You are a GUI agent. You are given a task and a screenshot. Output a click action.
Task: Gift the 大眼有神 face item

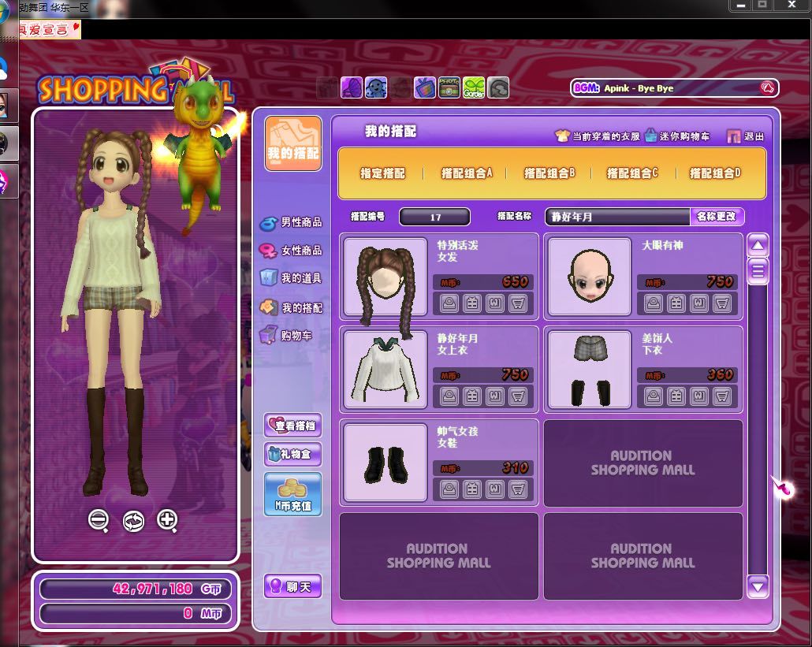coord(676,303)
